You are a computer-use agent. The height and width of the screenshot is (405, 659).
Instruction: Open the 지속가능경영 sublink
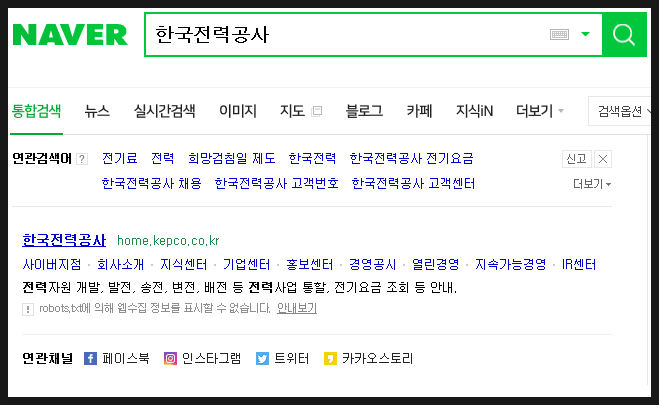pos(511,264)
